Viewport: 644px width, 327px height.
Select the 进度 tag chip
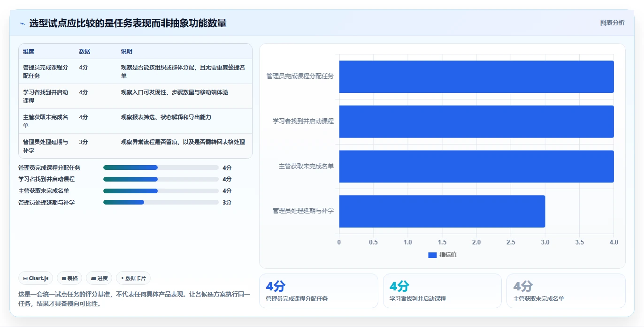100,278
